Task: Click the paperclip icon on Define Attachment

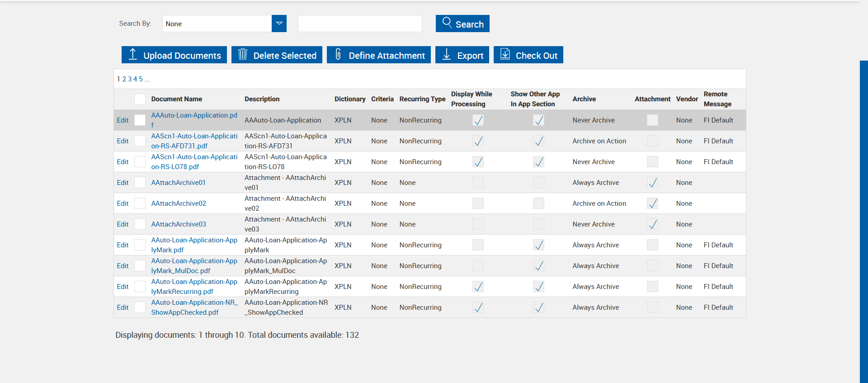Action: (x=338, y=55)
